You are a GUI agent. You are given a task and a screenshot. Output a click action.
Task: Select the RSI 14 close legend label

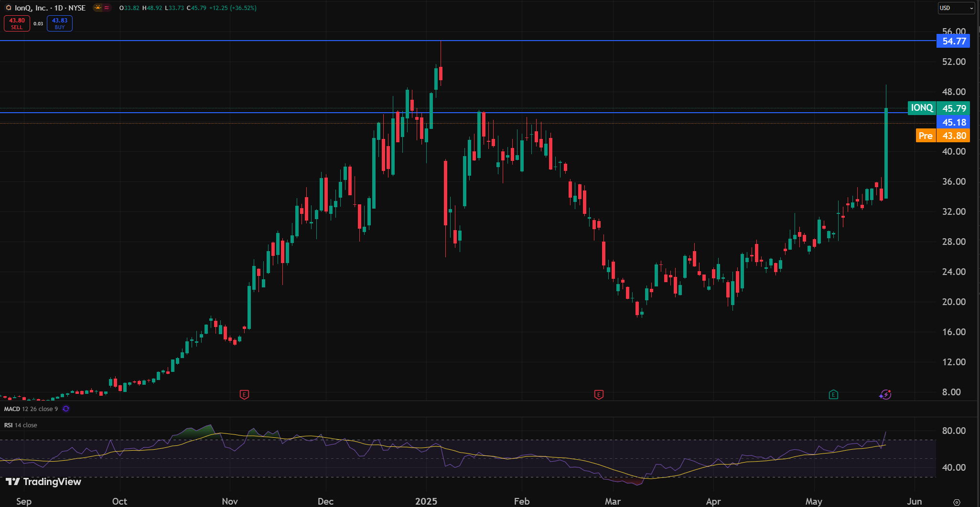click(21, 425)
